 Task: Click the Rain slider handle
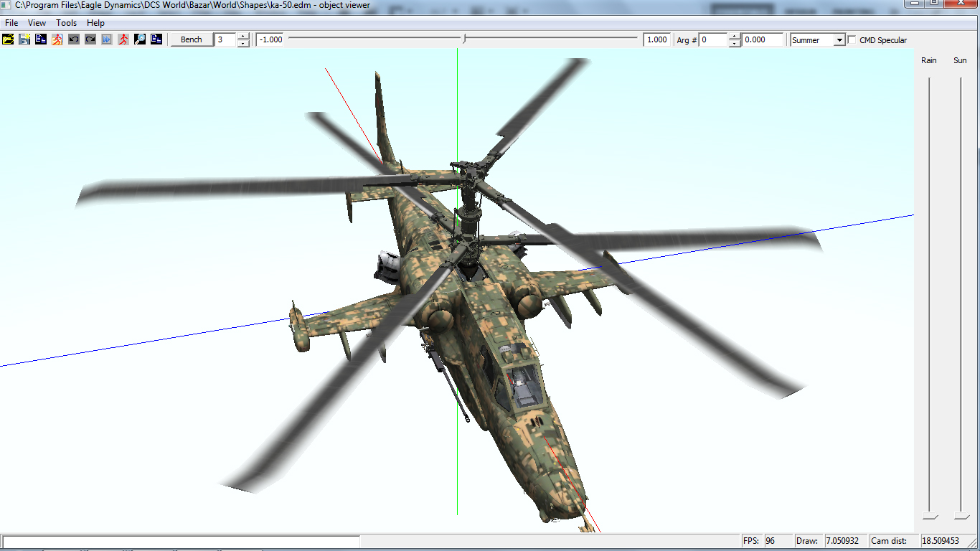point(930,517)
